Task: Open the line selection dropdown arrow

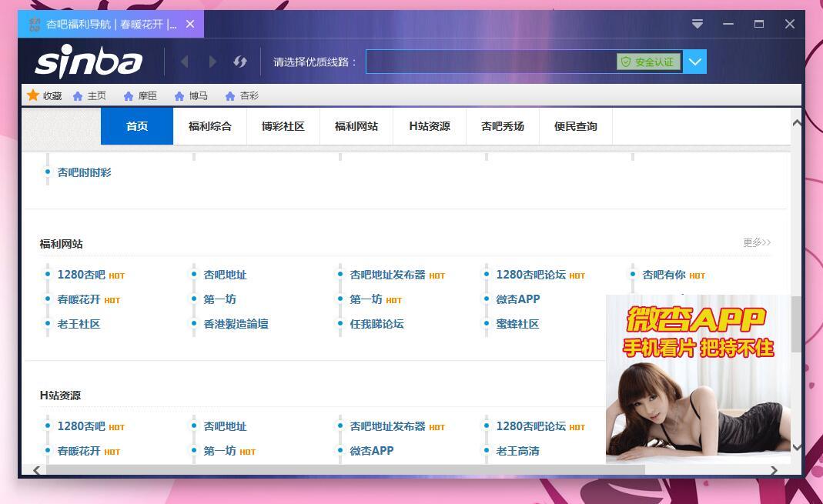Action: pos(695,62)
